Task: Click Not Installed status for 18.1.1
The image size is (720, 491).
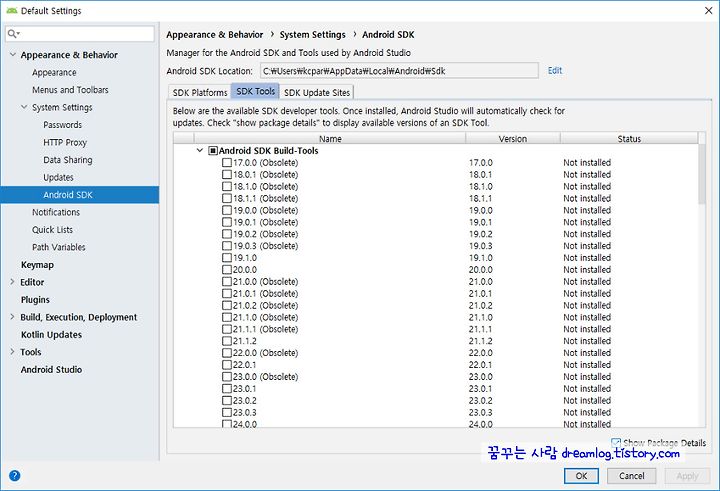Action: [587, 198]
